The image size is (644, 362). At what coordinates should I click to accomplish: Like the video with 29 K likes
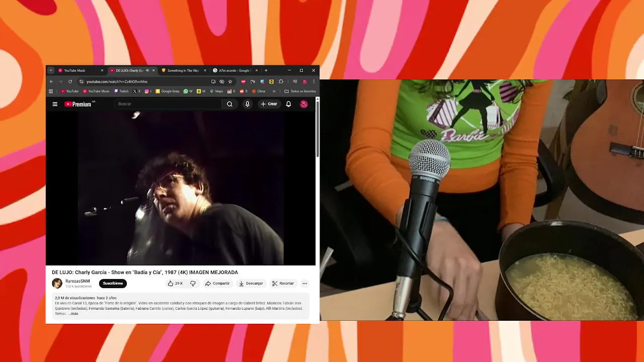coord(175,284)
